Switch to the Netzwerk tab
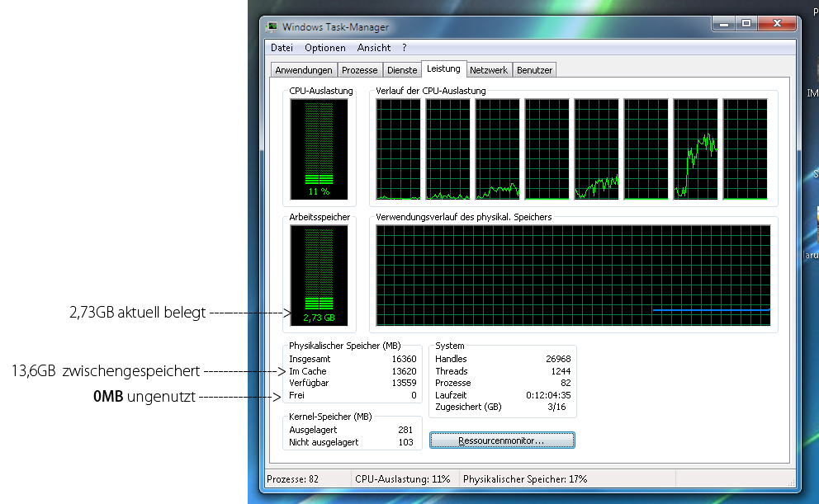This screenshot has height=504, width=819. pyautogui.click(x=489, y=69)
